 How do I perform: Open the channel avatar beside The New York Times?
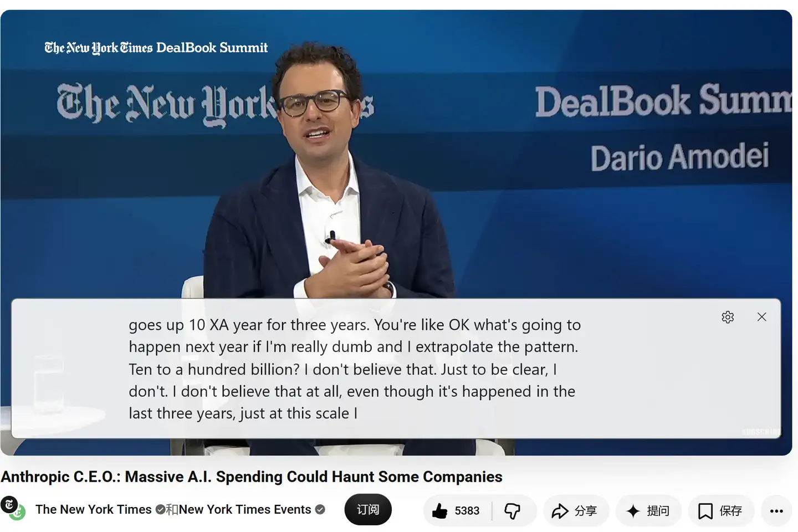(13, 508)
